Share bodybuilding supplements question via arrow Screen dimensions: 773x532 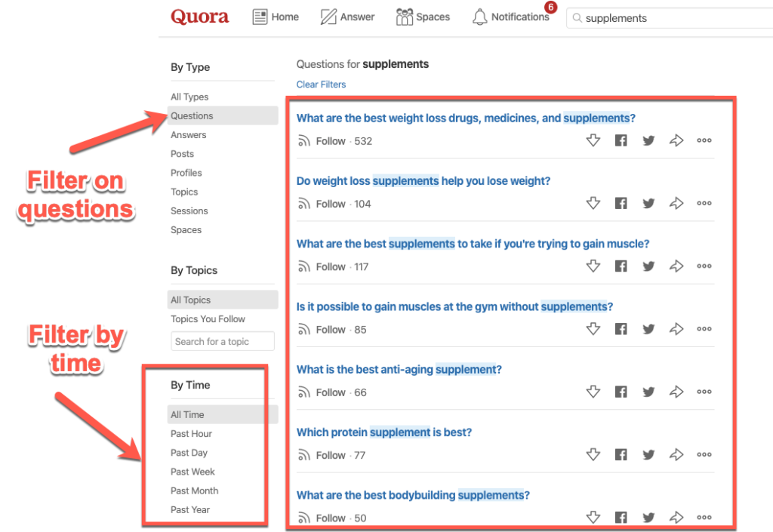(x=676, y=517)
